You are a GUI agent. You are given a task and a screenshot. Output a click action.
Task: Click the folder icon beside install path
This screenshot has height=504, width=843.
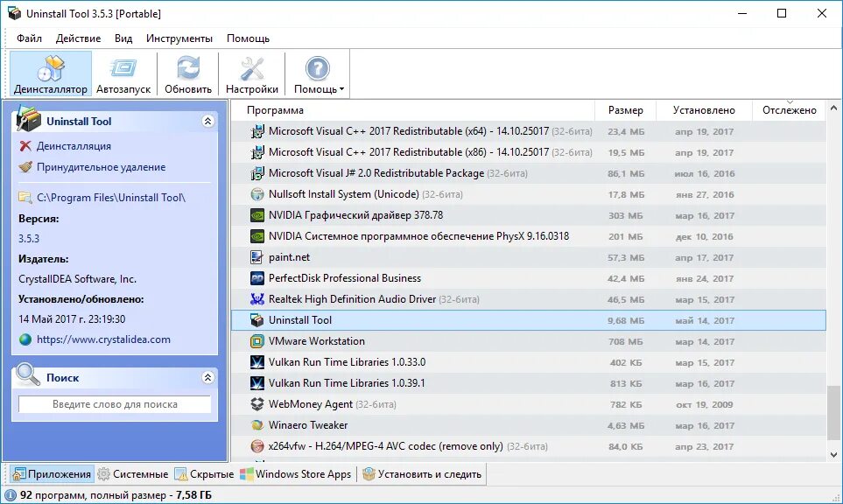(25, 197)
